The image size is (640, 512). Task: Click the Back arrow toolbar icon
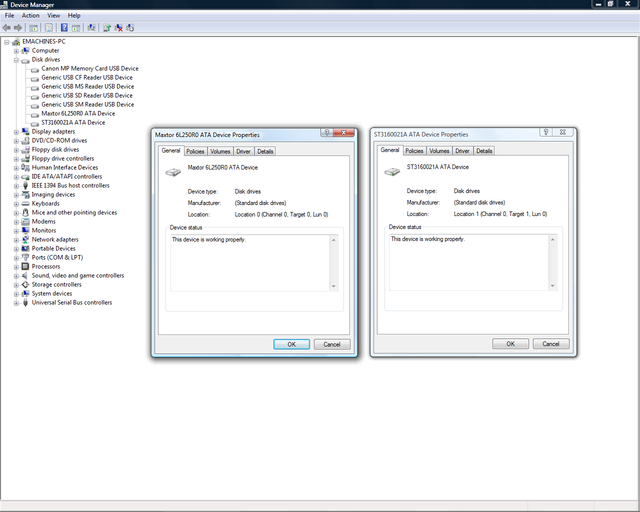[x=7, y=28]
